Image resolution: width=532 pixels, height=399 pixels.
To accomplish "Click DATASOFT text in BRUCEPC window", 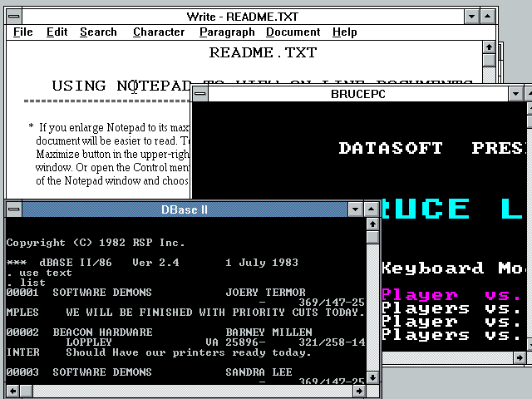I will [391, 148].
